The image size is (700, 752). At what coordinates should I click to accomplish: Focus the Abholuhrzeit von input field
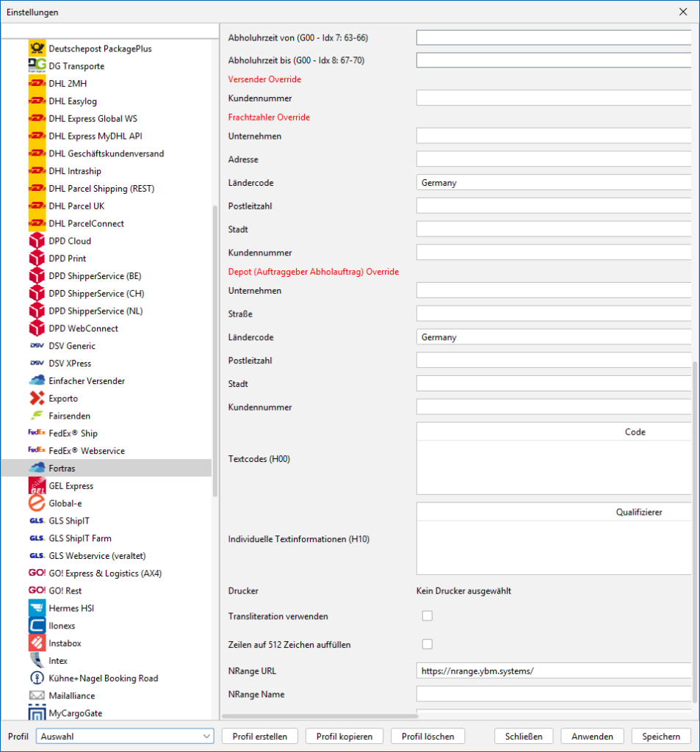554,37
